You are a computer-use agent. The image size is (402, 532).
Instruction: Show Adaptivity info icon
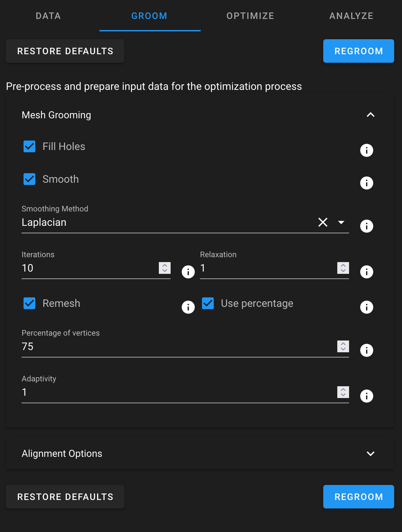[366, 396]
